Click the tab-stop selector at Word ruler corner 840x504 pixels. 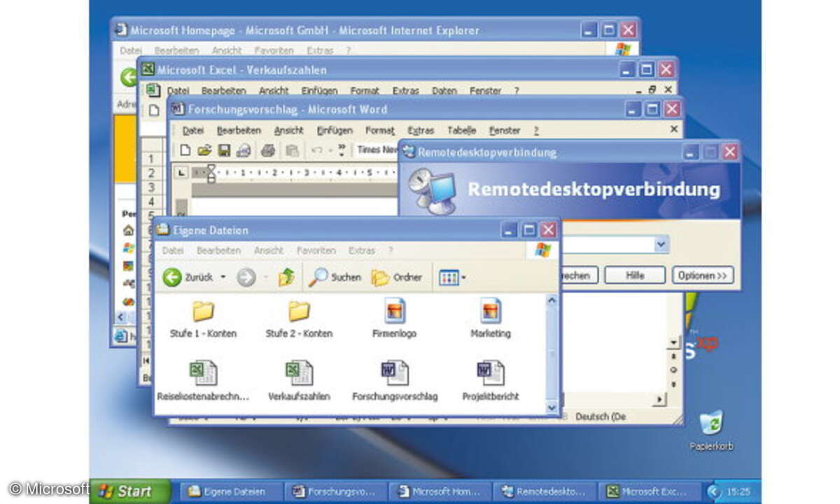point(181,172)
